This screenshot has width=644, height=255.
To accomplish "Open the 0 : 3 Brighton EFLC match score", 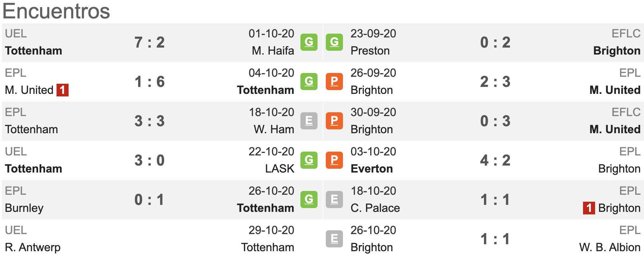I will pyautogui.click(x=495, y=121).
